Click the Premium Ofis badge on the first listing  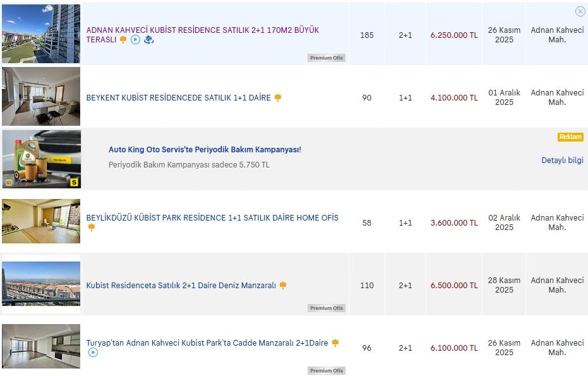326,58
